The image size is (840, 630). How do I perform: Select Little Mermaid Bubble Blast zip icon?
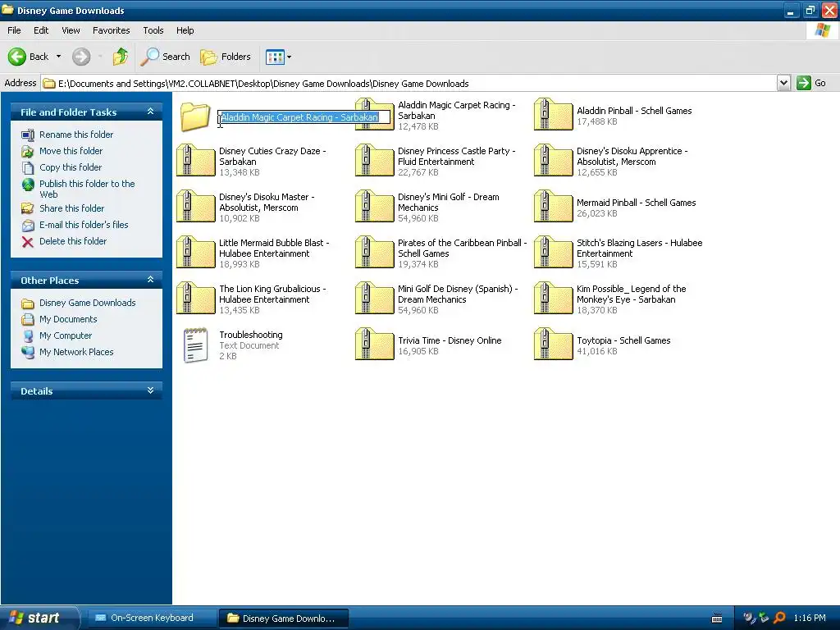(195, 253)
